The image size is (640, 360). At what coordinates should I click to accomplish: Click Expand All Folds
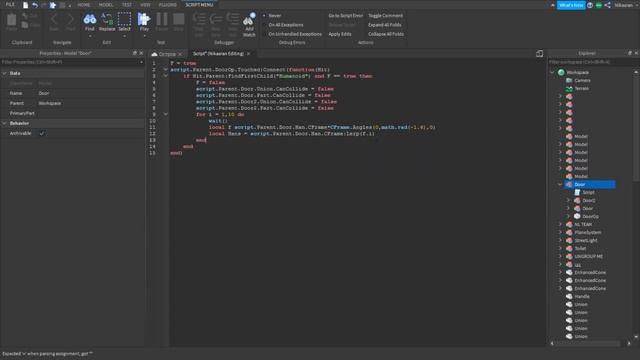click(384, 25)
